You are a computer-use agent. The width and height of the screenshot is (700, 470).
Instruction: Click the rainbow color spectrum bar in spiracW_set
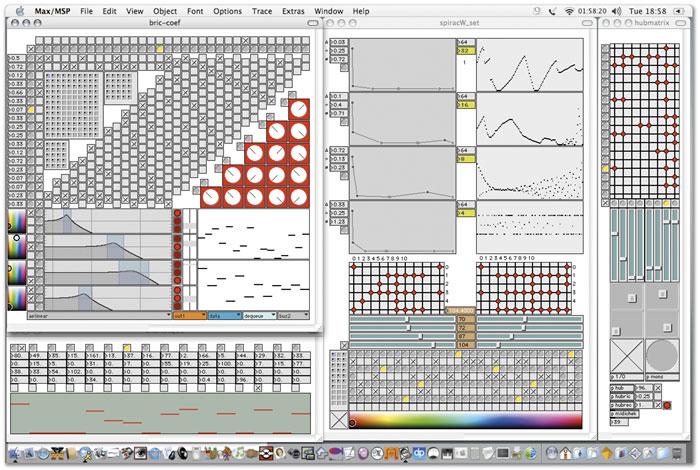(465, 420)
